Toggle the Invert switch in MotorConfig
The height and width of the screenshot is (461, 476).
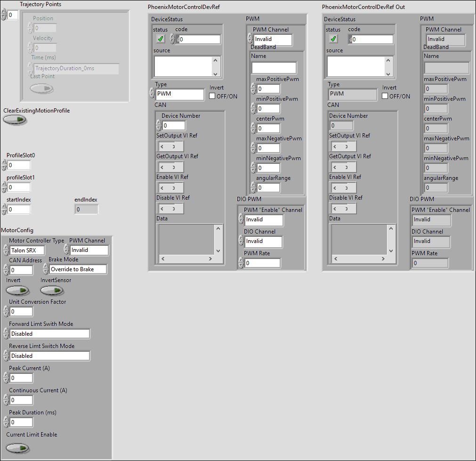tap(18, 291)
